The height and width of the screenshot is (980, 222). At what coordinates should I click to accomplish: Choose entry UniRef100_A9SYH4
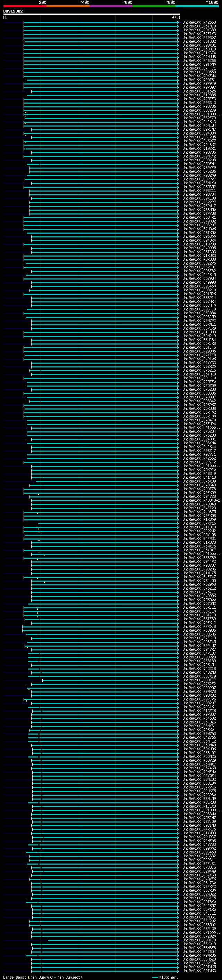(199, 443)
